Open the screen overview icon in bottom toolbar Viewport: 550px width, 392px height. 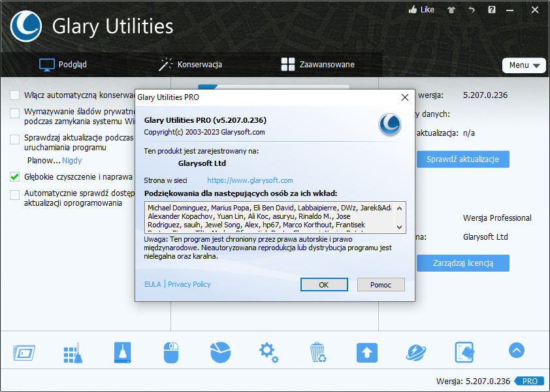click(x=24, y=353)
